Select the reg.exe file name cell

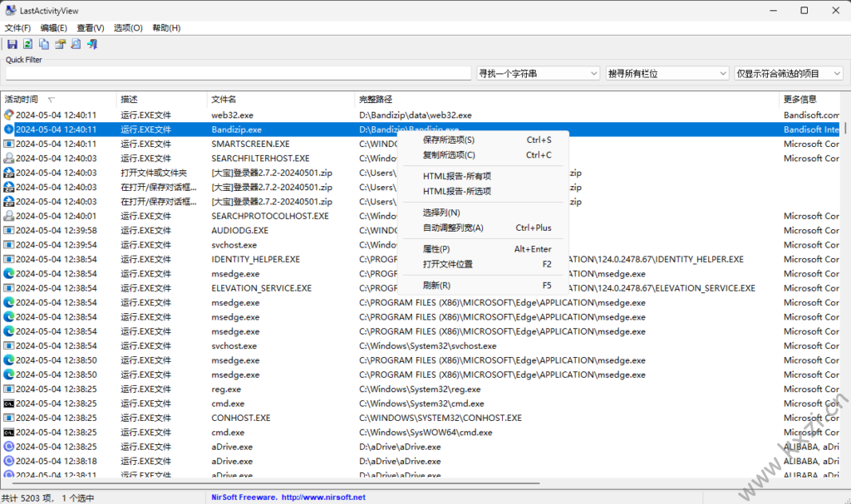pos(226,389)
